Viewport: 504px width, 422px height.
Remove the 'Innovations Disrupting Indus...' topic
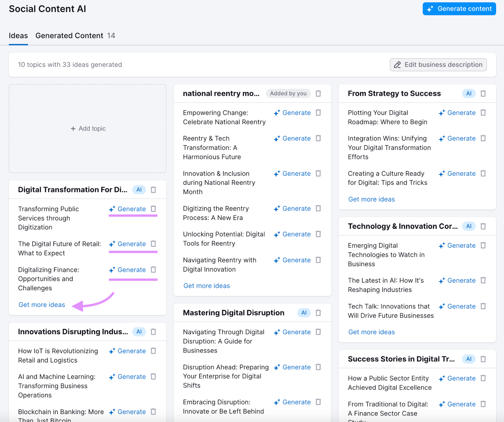(153, 332)
